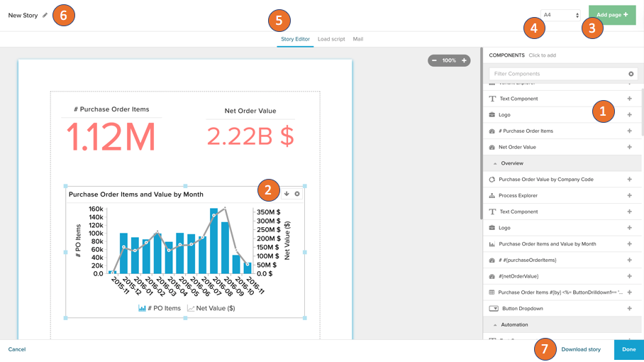
Task: Add the Button Dropdown component
Action: [x=629, y=309]
